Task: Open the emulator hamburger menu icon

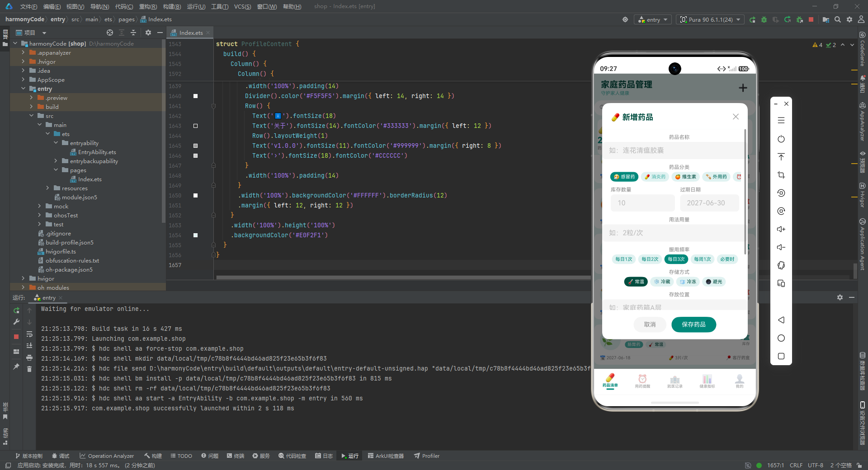Action: pyautogui.click(x=781, y=121)
